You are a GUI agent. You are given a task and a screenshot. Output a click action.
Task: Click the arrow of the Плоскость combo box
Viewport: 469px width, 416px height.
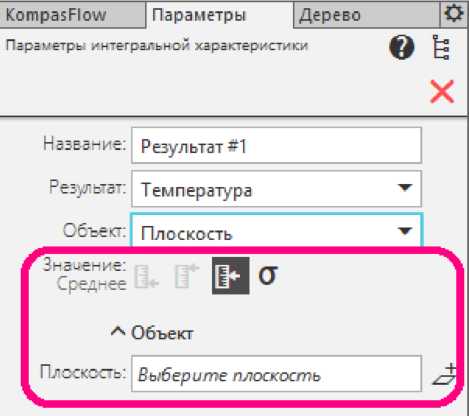pyautogui.click(x=405, y=231)
